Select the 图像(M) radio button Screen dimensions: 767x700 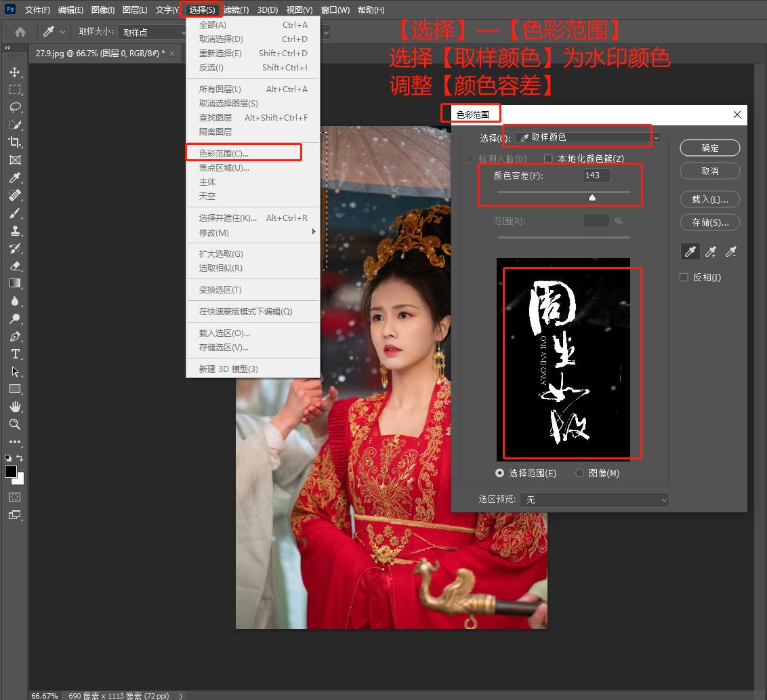(579, 473)
